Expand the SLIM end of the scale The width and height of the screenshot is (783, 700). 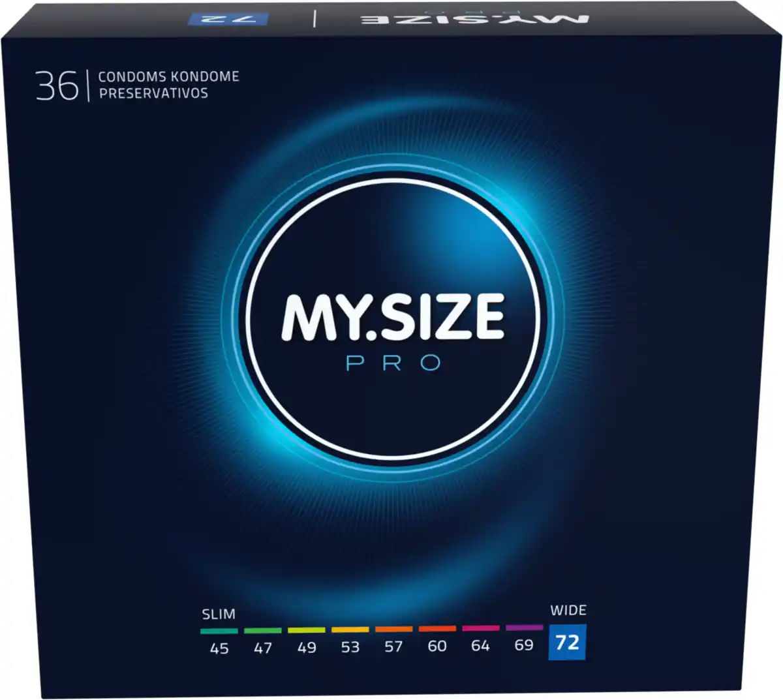click(219, 612)
